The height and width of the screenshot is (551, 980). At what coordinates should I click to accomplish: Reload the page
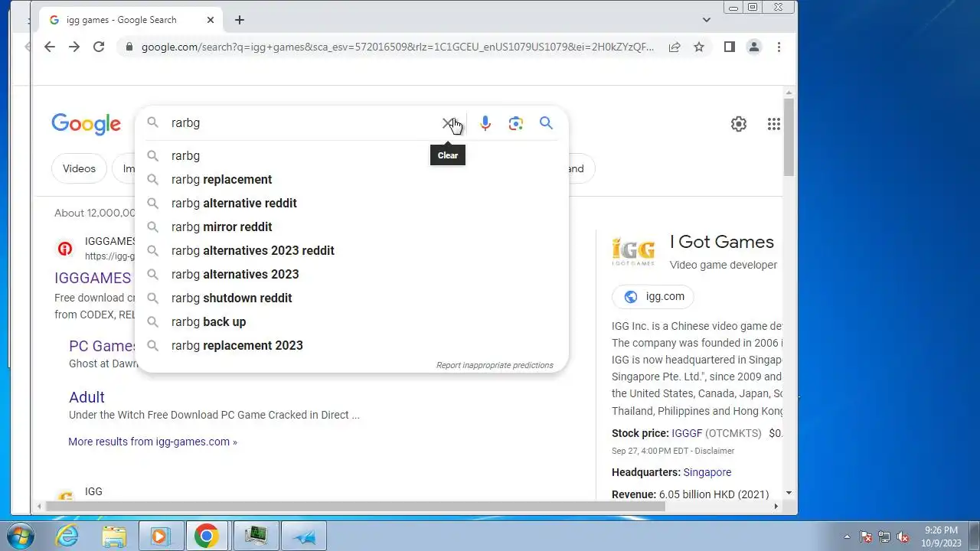tap(99, 47)
